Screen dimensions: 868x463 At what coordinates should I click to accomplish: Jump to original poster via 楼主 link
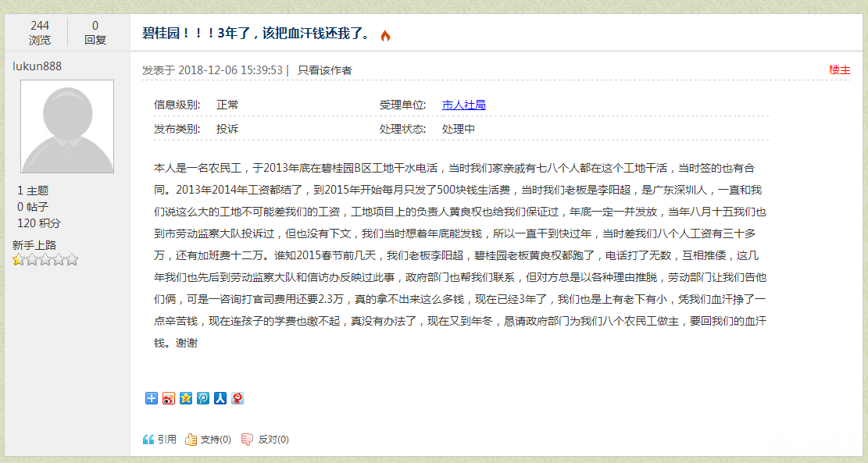(x=840, y=69)
